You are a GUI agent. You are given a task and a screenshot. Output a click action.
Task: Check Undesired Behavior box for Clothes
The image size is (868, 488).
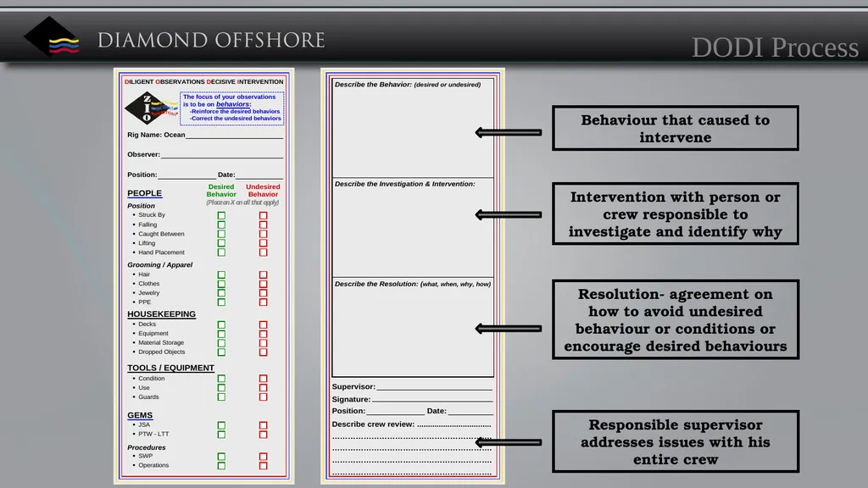[x=263, y=284]
